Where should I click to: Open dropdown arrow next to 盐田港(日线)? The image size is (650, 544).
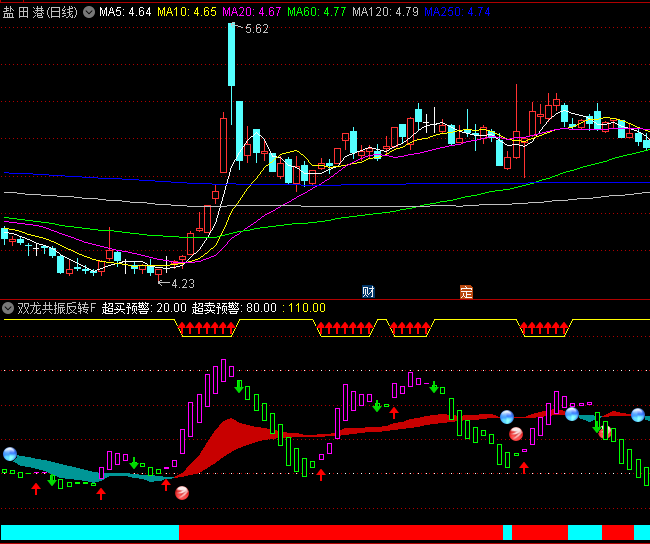[x=89, y=12]
